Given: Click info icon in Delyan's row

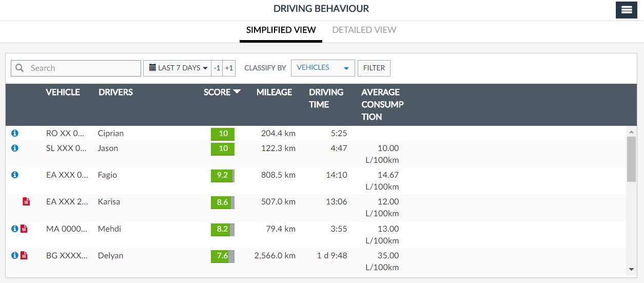Looking at the screenshot, I should [15, 256].
